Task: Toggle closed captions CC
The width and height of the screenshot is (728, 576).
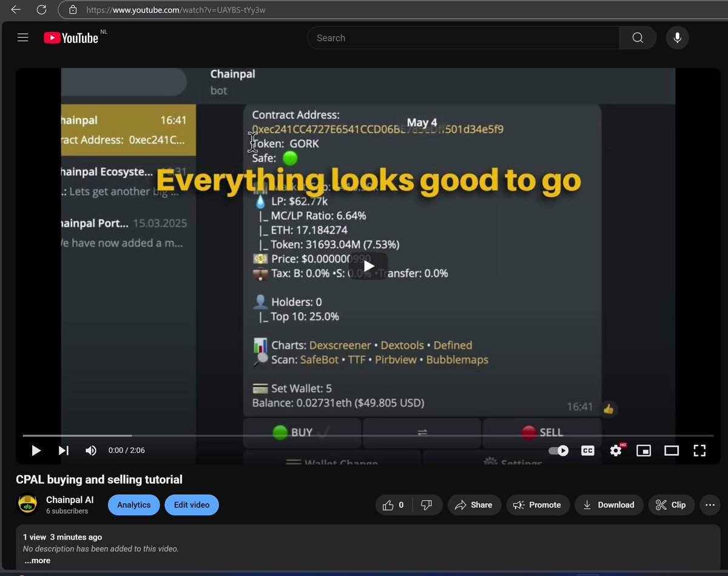Action: click(x=587, y=450)
